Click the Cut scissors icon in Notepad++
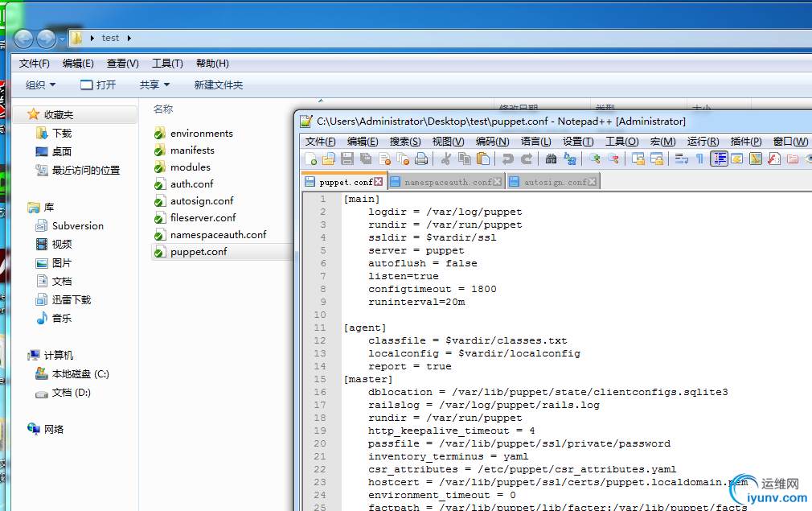The height and width of the screenshot is (511, 812). click(x=446, y=159)
